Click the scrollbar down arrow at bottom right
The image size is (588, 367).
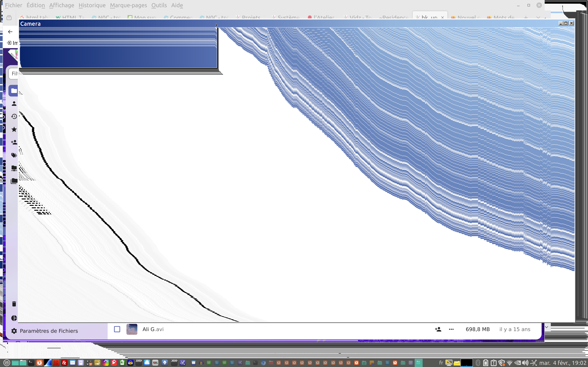click(x=547, y=327)
